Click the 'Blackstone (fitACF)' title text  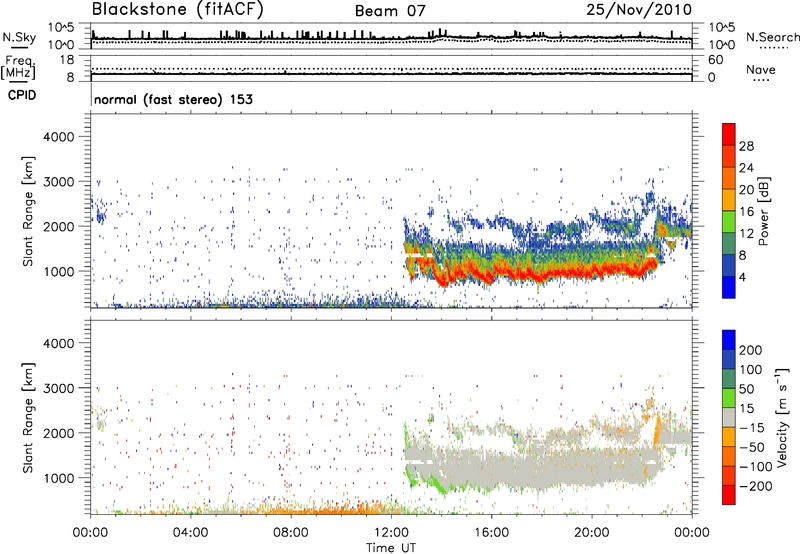pos(177,10)
